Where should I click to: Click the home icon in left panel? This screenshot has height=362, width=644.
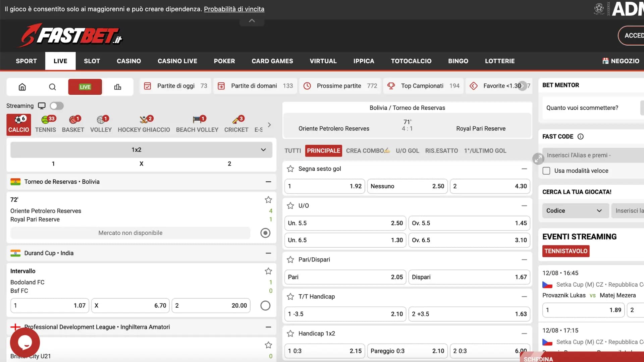[x=22, y=86]
